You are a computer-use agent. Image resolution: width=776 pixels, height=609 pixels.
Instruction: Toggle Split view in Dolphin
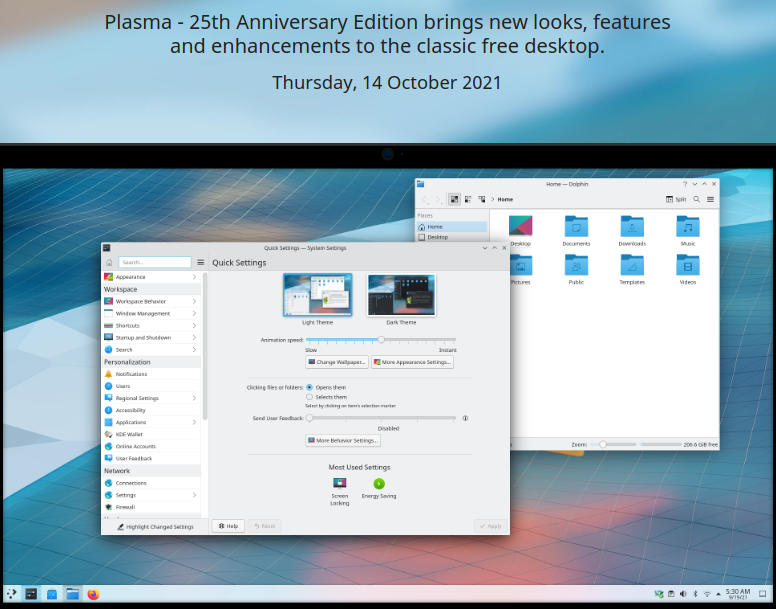click(676, 199)
